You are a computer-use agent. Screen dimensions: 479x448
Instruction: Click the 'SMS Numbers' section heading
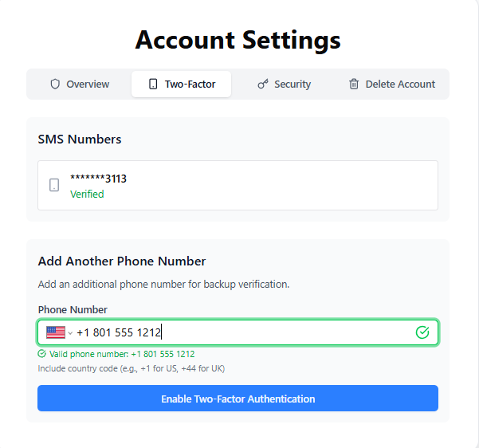(80, 140)
